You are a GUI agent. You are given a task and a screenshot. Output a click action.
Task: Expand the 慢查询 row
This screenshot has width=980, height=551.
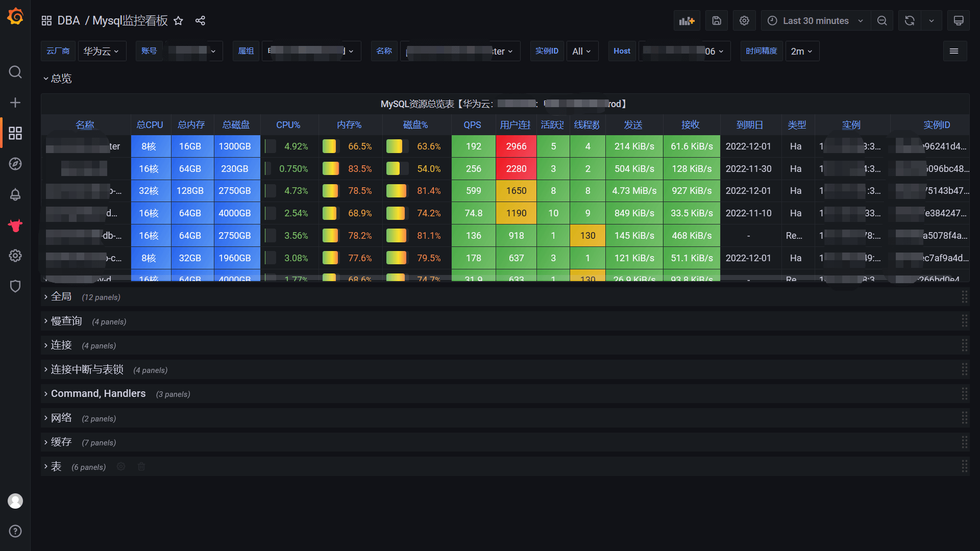coord(66,321)
